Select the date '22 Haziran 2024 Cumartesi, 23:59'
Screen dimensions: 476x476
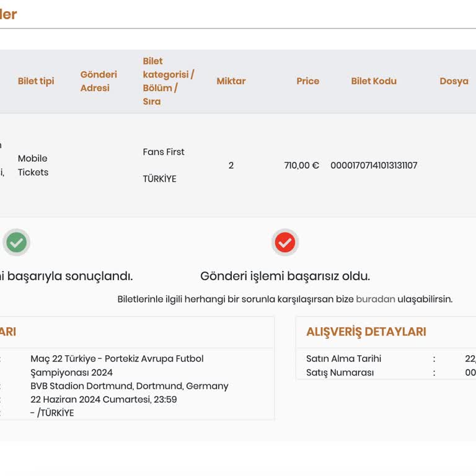(104, 399)
